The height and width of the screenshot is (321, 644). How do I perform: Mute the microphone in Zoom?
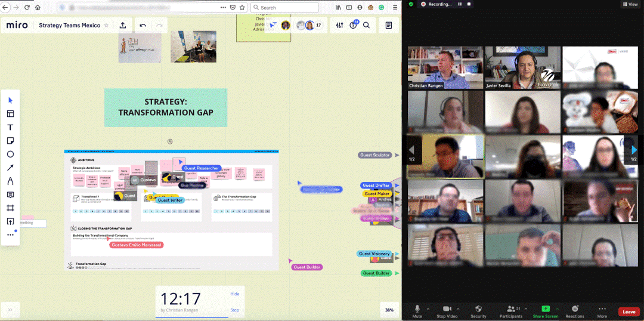pos(417,310)
